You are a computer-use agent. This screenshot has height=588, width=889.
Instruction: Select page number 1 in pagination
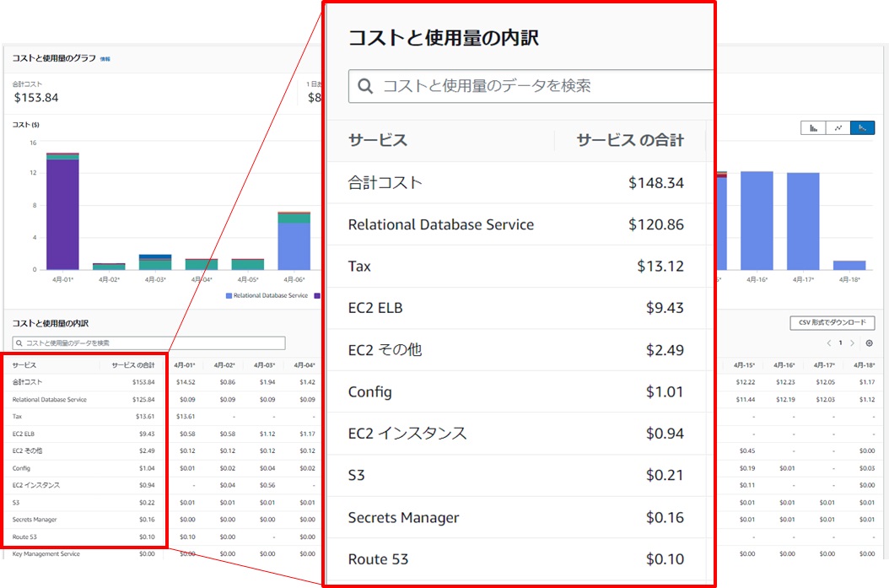coord(840,343)
